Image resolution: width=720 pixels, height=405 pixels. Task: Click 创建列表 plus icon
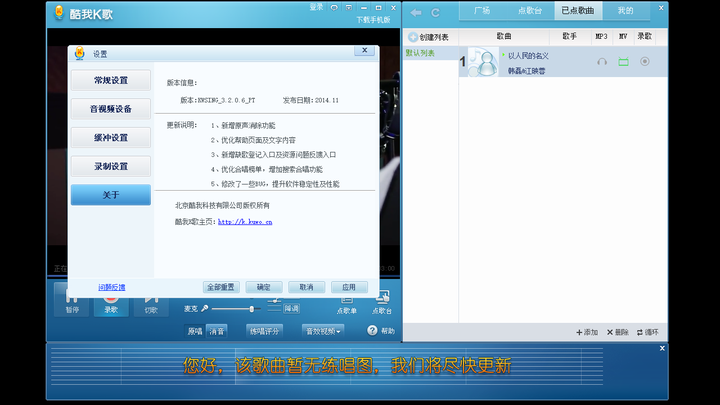pyautogui.click(x=413, y=37)
